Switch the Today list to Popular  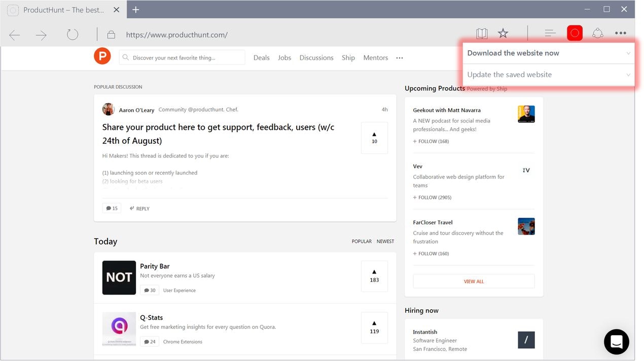[x=362, y=241]
